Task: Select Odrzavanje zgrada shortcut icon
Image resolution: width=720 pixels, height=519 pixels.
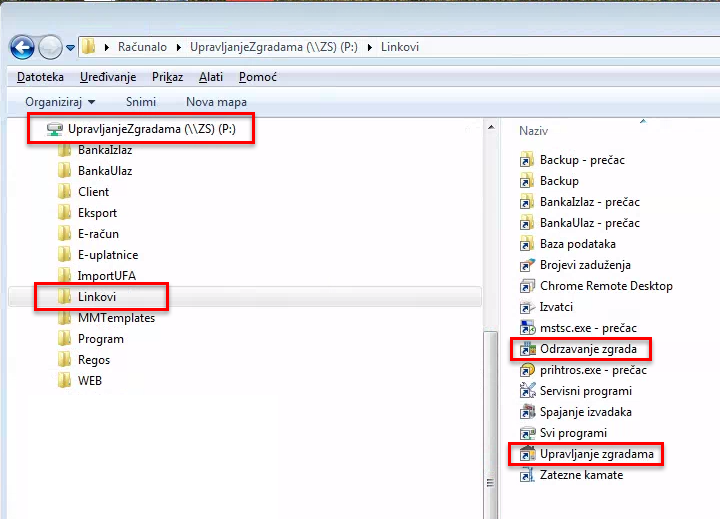Action: (x=527, y=349)
